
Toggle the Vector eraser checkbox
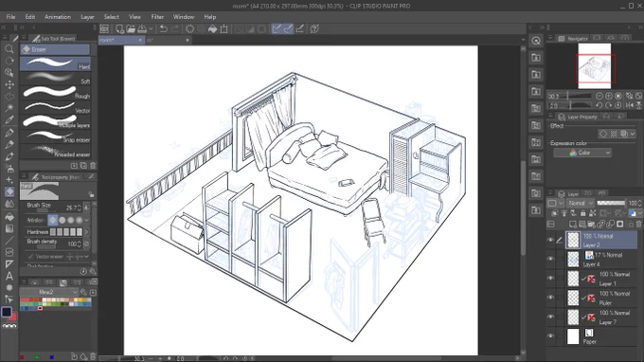point(31,257)
